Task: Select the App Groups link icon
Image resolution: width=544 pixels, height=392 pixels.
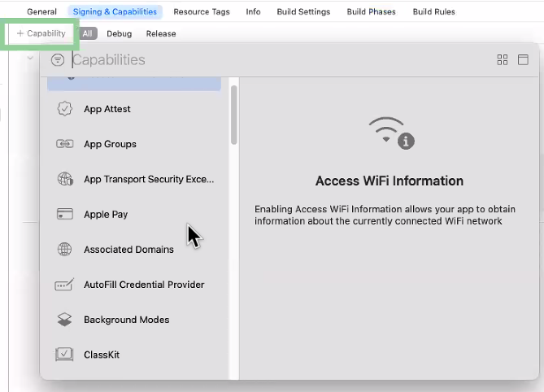Action: click(64, 144)
